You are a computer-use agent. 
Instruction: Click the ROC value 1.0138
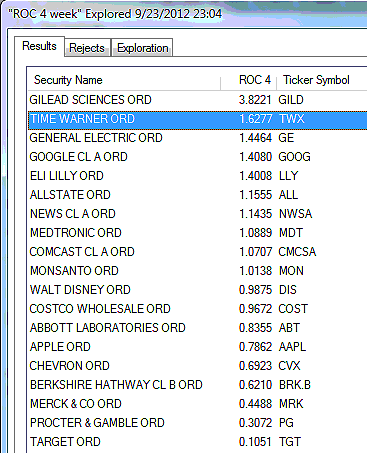(x=255, y=271)
